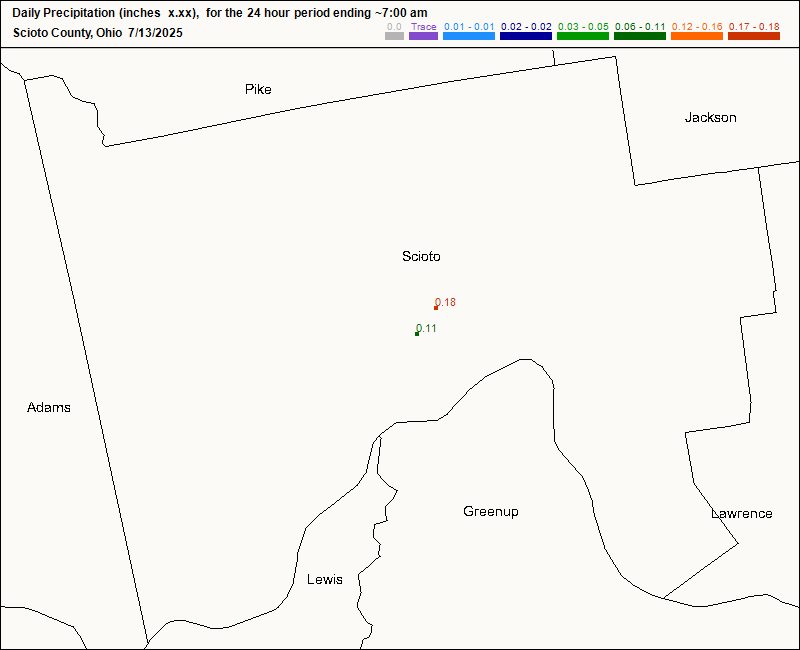Click the Daily Precipitation title text
The height and width of the screenshot is (650, 800).
coord(220,13)
